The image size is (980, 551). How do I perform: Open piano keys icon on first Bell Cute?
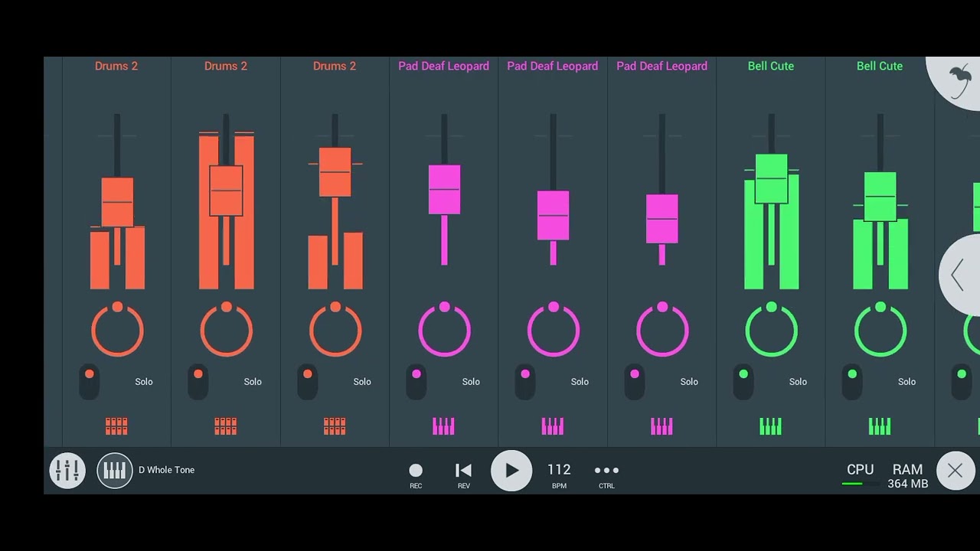pyautogui.click(x=770, y=426)
